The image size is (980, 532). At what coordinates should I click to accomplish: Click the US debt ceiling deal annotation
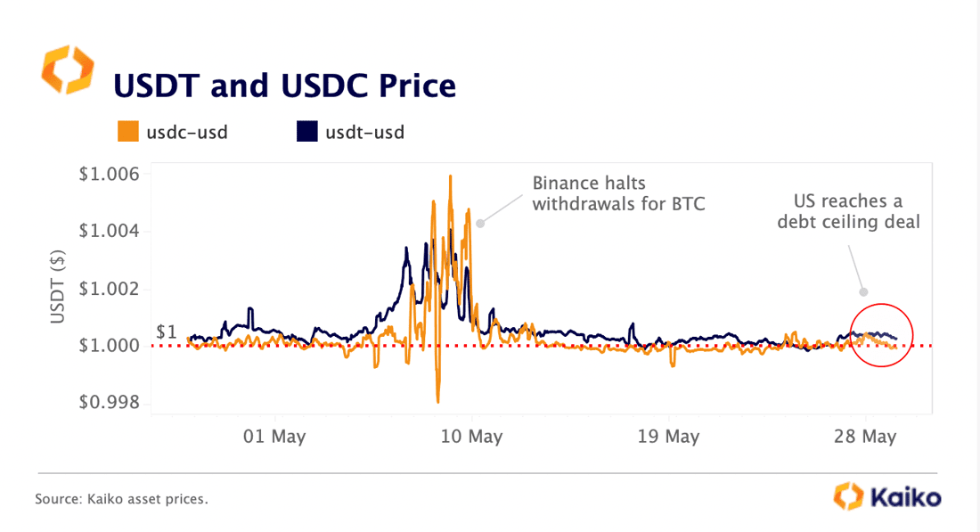pos(848,211)
